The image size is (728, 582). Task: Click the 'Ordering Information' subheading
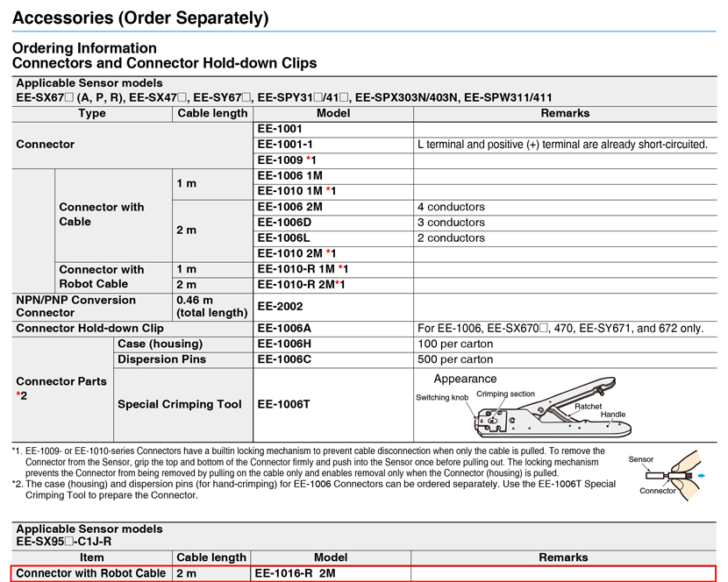(x=84, y=48)
